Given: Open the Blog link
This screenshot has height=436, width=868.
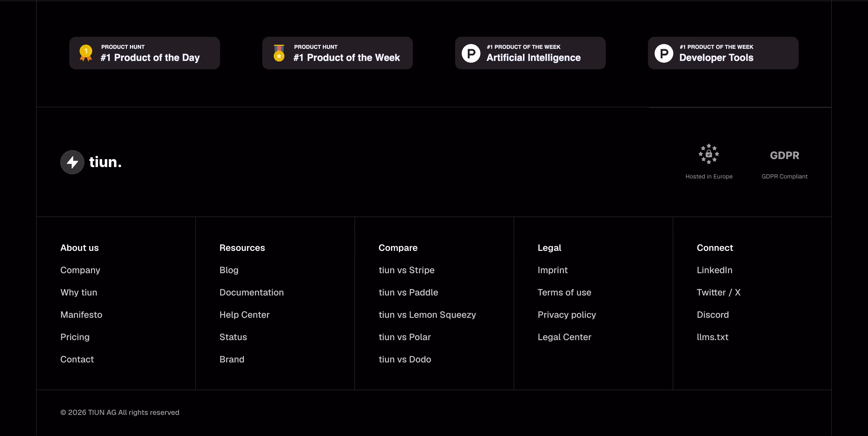Looking at the screenshot, I should tap(229, 270).
